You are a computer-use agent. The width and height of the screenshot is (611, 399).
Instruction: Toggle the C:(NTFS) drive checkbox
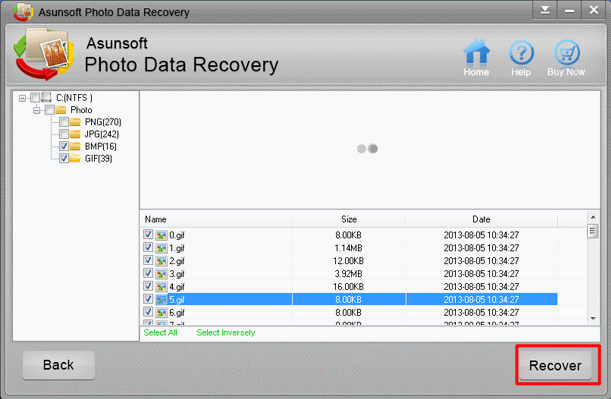[x=35, y=97]
